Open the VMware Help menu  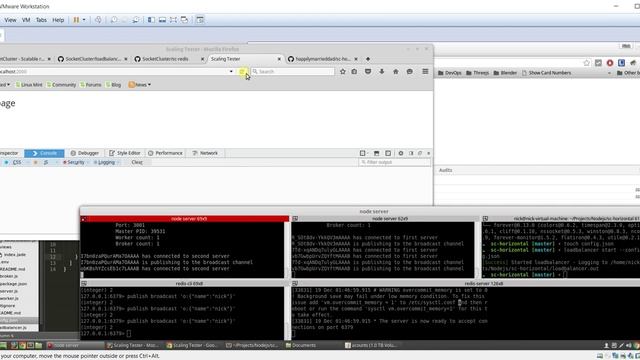point(58,20)
